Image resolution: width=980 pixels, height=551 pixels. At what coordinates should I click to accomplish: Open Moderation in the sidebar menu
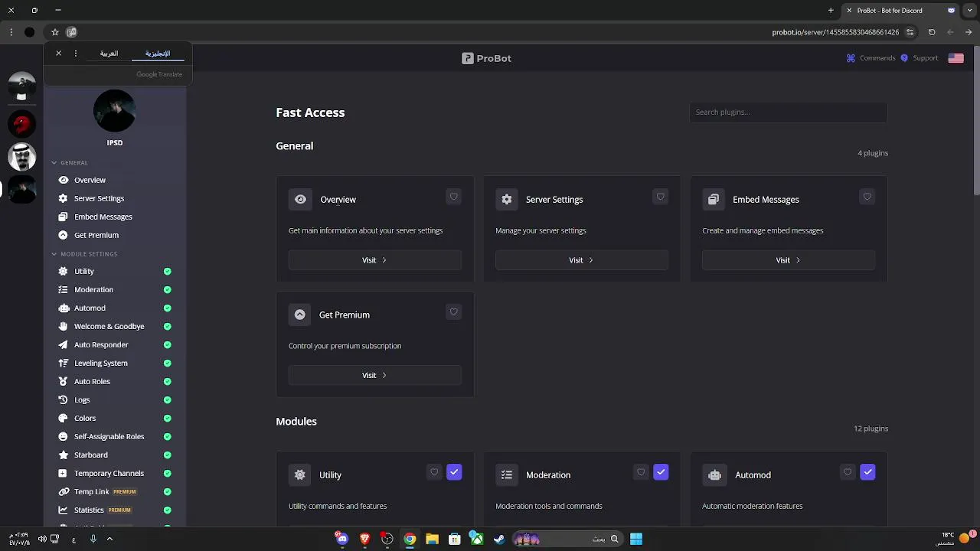pos(93,289)
